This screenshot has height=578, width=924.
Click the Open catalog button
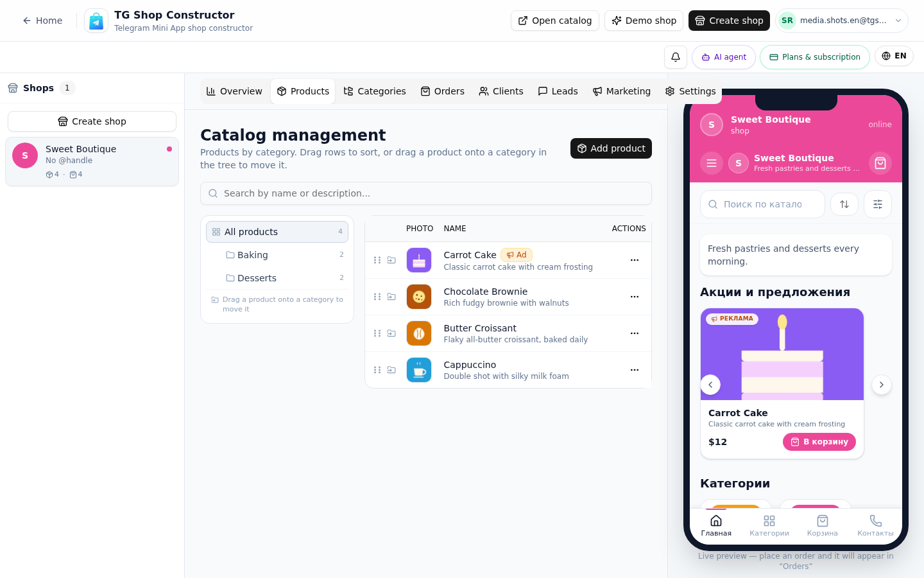(555, 21)
